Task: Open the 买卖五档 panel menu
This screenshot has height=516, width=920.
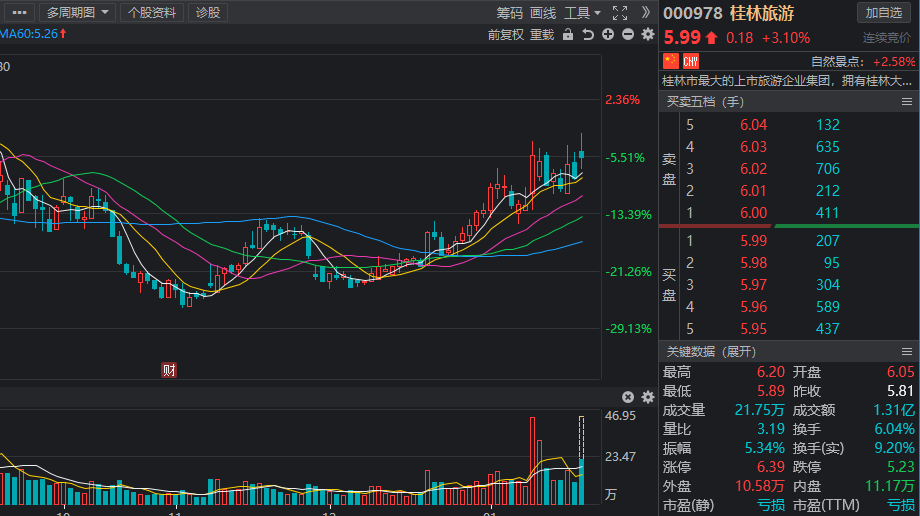Action: point(907,101)
